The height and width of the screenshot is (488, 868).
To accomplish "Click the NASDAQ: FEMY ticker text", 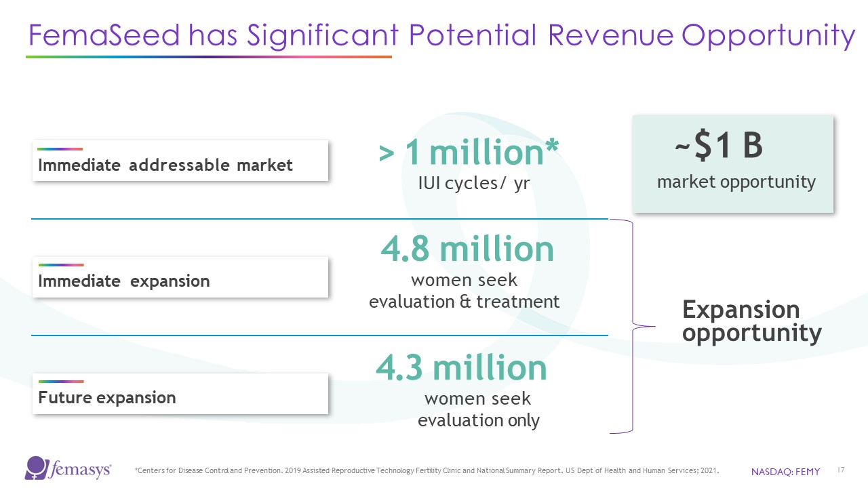I will point(785,472).
